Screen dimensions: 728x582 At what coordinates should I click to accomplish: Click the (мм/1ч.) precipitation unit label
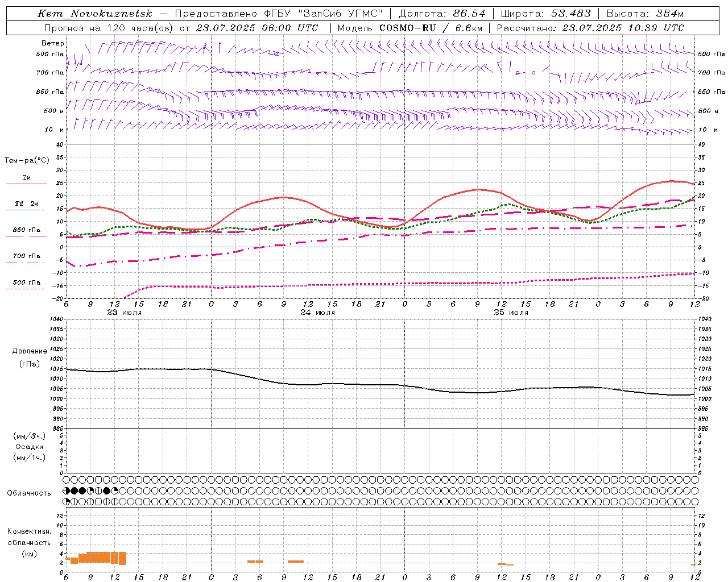coord(30,458)
